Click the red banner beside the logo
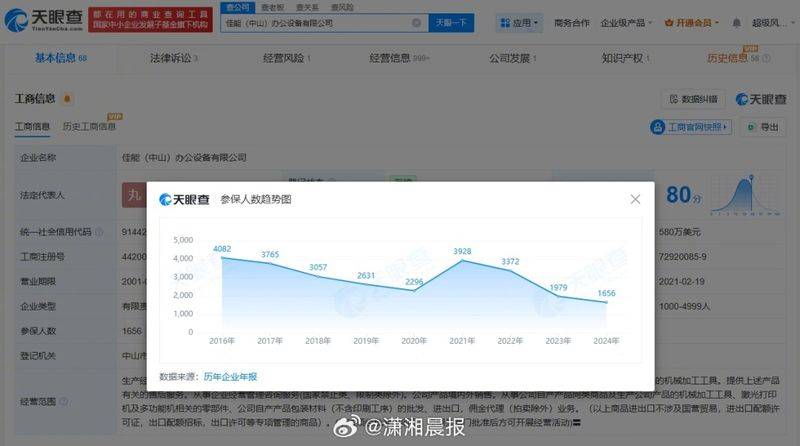This screenshot has width=800, height=446. (151, 20)
